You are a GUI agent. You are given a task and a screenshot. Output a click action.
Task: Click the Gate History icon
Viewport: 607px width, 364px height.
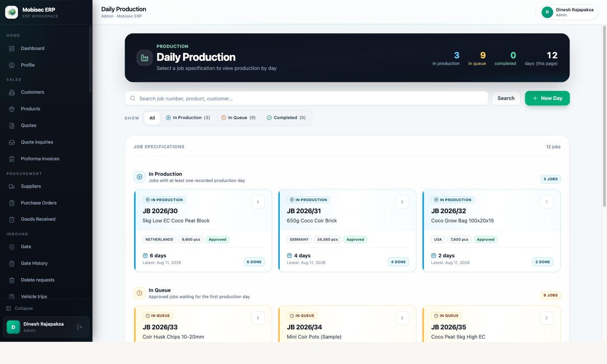(x=12, y=263)
